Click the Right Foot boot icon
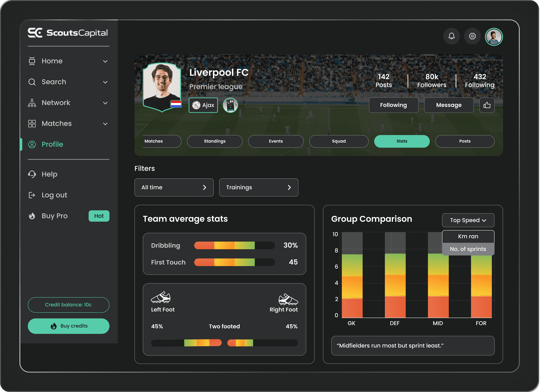The height and width of the screenshot is (392, 540). pyautogui.click(x=288, y=299)
